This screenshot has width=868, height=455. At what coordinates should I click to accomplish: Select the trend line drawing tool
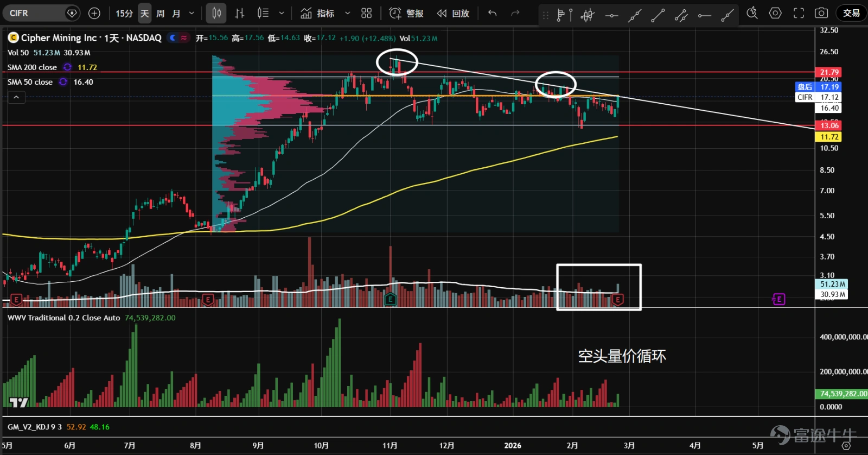[658, 15]
